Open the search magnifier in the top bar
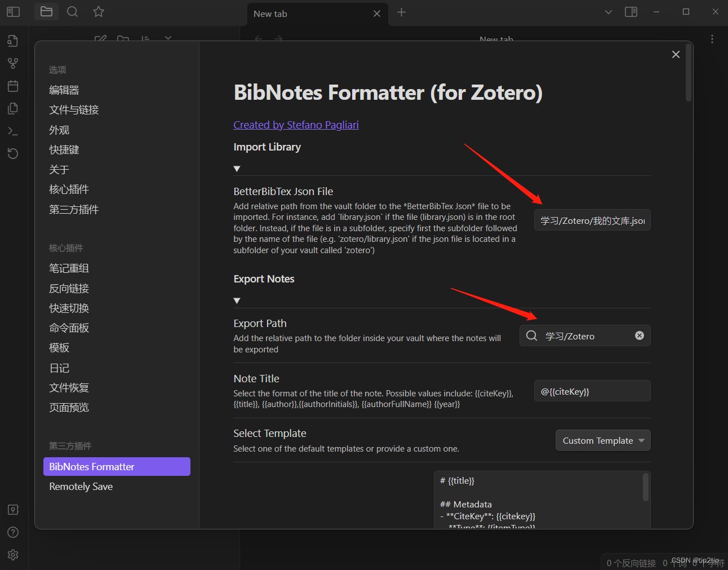Viewport: 728px width, 570px height. pyautogui.click(x=73, y=12)
